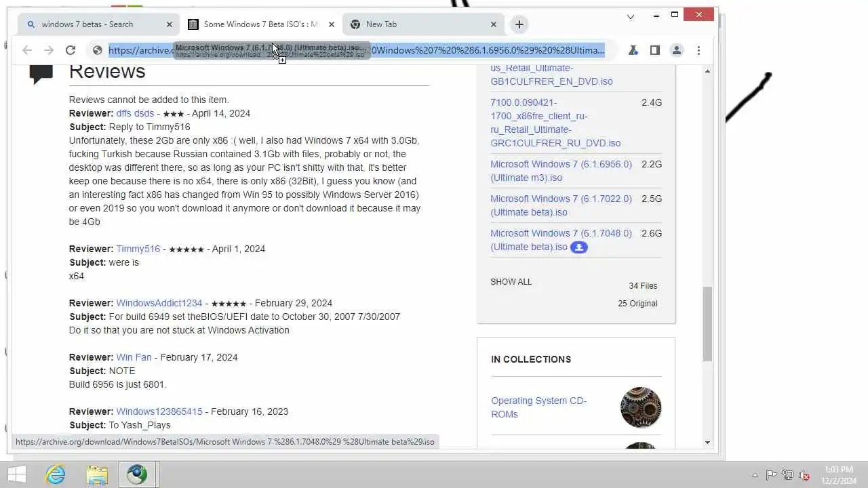
Task: Click the IN COLLECTIONS heading
Action: point(531,359)
